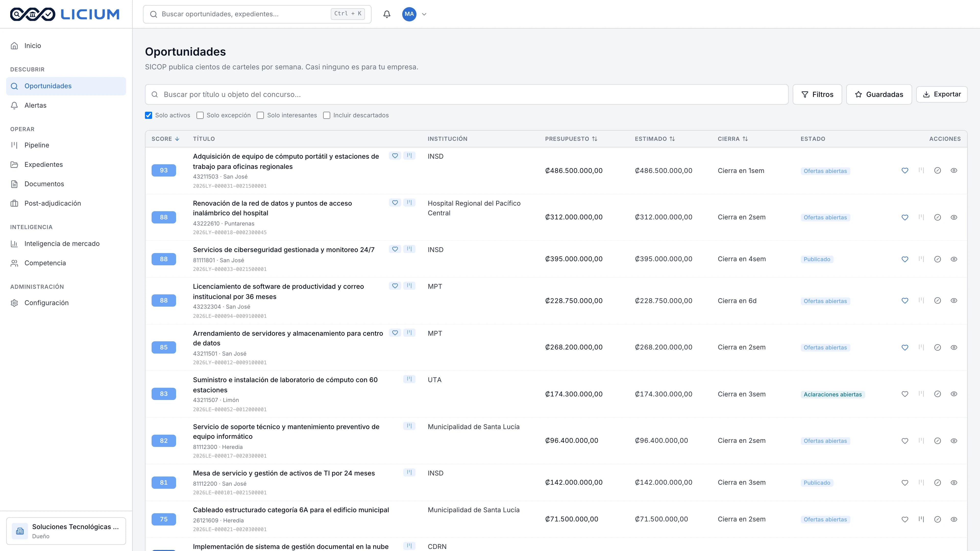Uncheck Solo activos checkbox
980x551 pixels.
148,115
